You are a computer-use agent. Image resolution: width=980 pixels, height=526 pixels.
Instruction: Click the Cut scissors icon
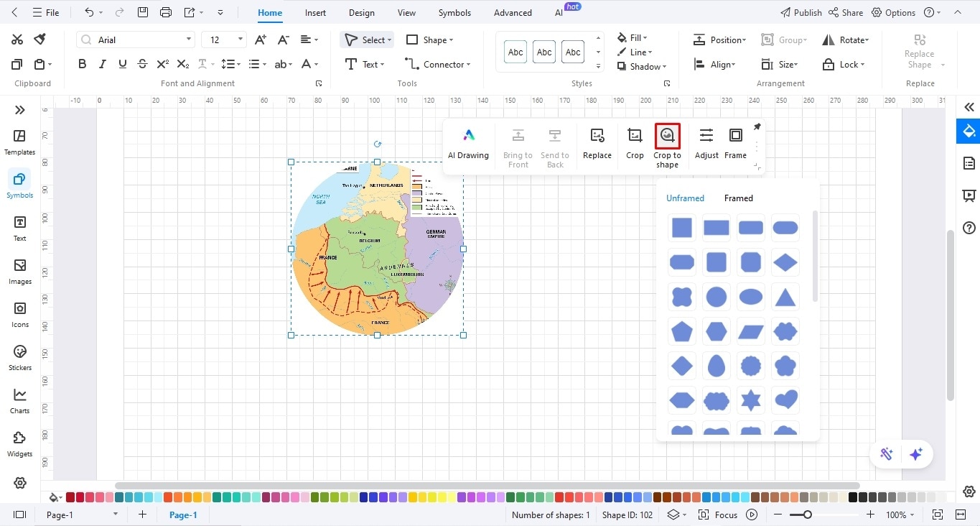click(17, 40)
